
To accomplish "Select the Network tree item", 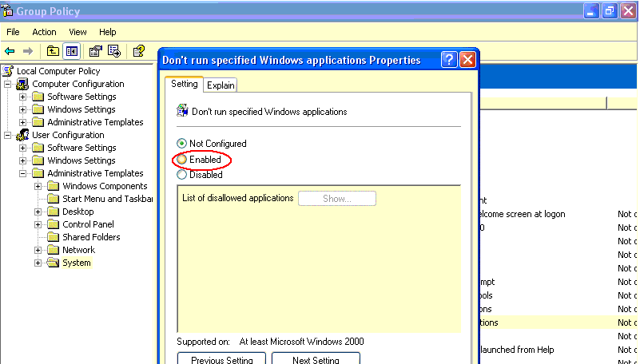I will point(79,250).
